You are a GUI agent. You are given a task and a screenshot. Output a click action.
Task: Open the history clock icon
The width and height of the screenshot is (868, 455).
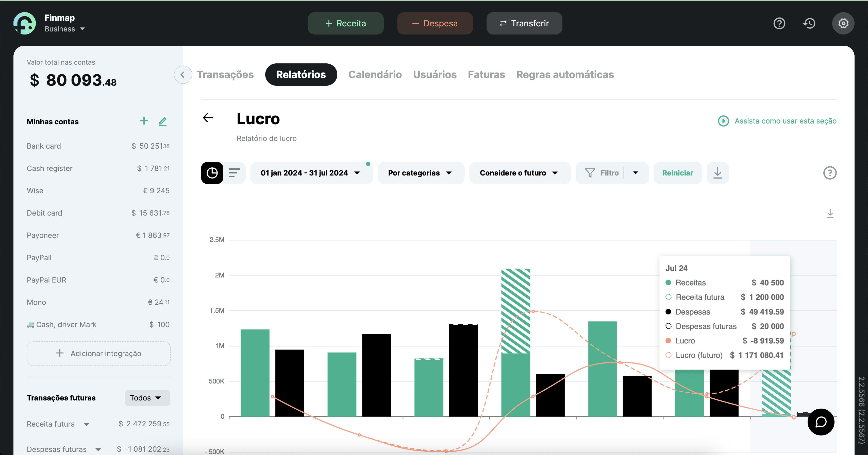point(809,23)
